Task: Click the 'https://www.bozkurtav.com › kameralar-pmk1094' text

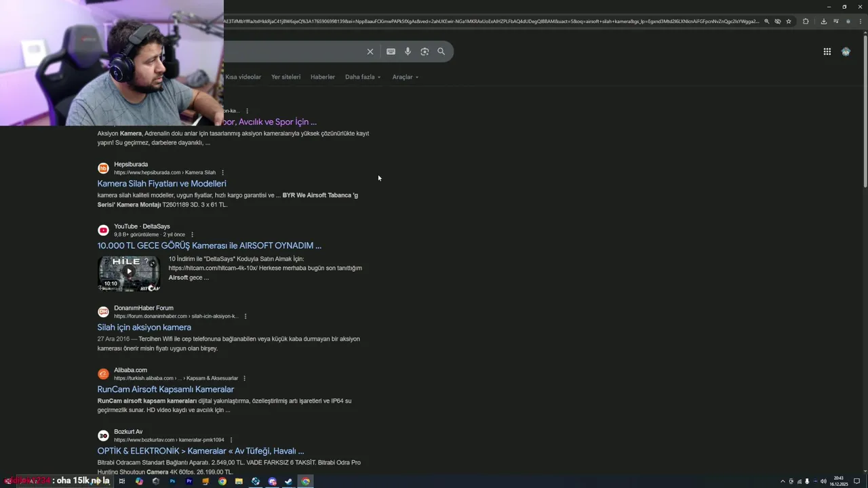Action: tap(169, 440)
